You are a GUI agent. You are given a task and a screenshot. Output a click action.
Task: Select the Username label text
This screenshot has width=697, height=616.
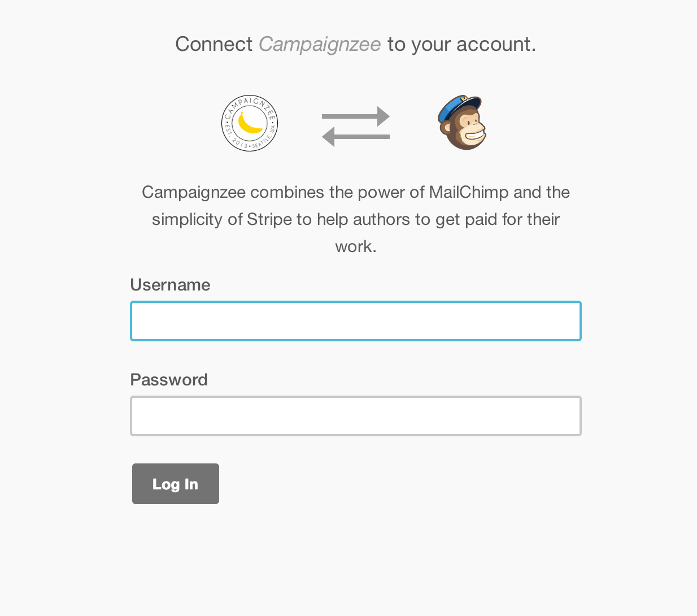coord(170,285)
